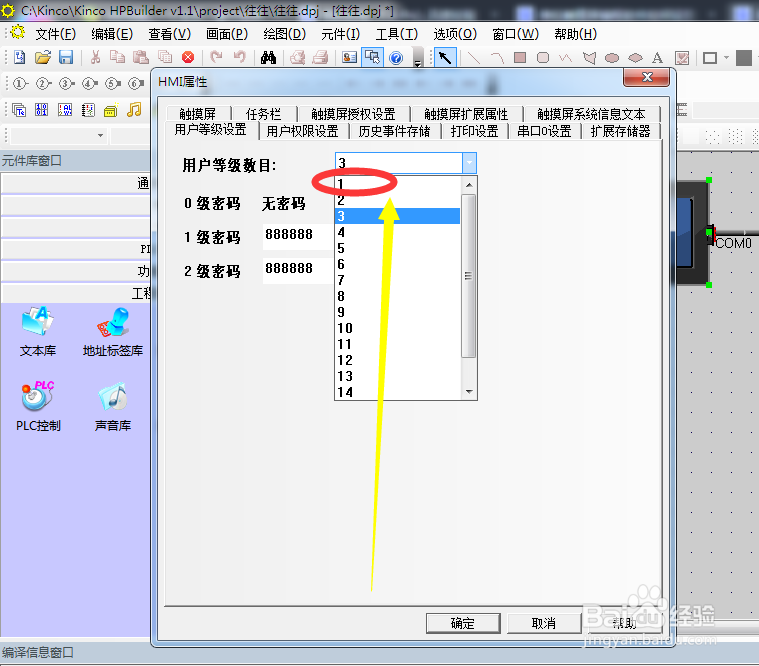Choose 3 highlighted in the list
The width and height of the screenshot is (759, 666).
pyautogui.click(x=397, y=216)
